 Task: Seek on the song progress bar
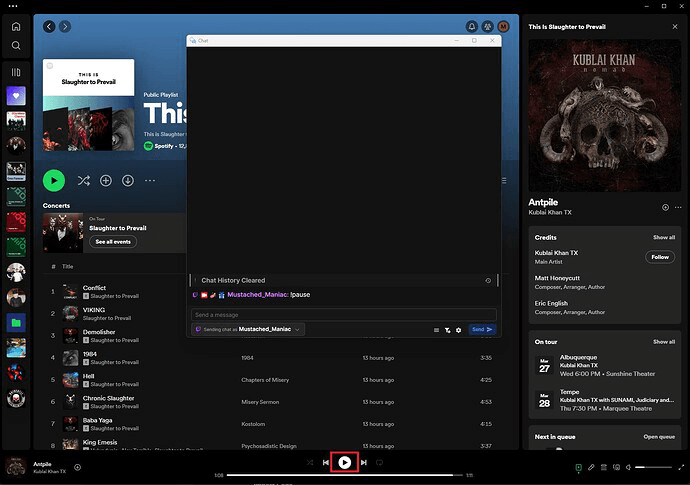coord(345,475)
